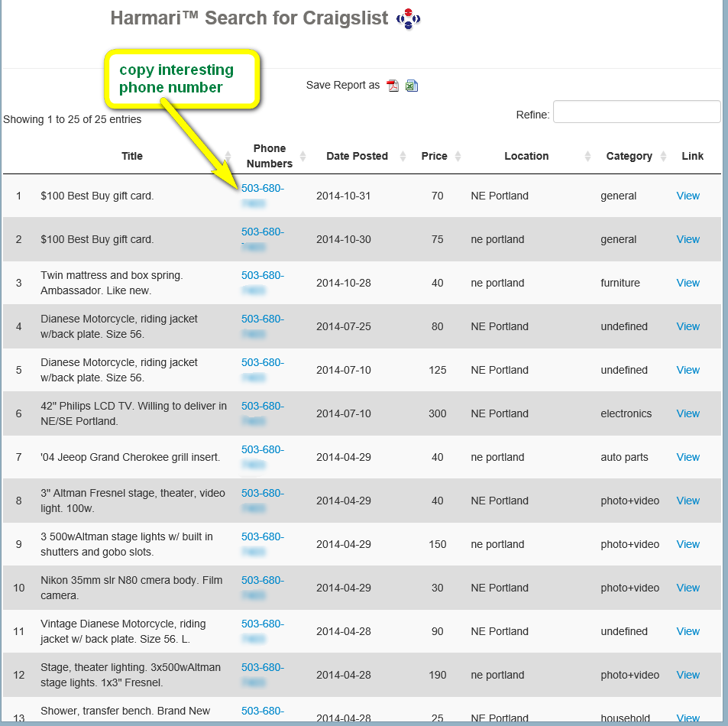The image size is (728, 726).
Task: Select title "3 500wAltman stage lights"
Action: (x=102, y=537)
